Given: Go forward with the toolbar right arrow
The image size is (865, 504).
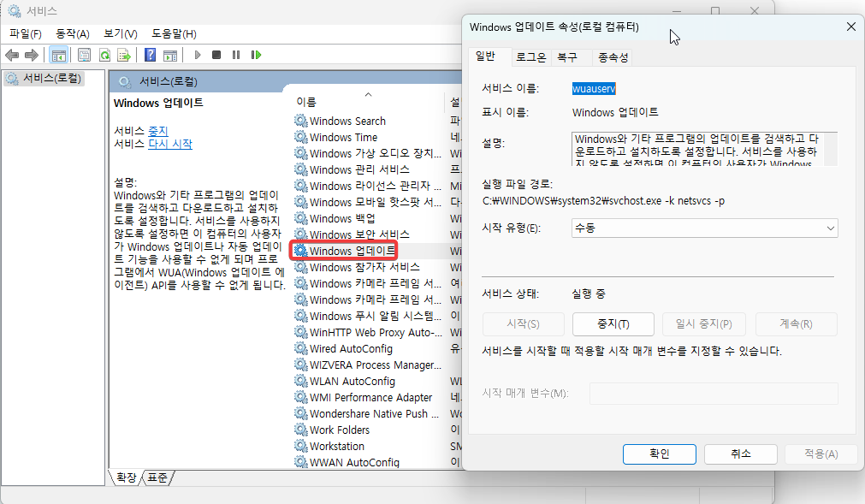Looking at the screenshot, I should click(x=32, y=55).
